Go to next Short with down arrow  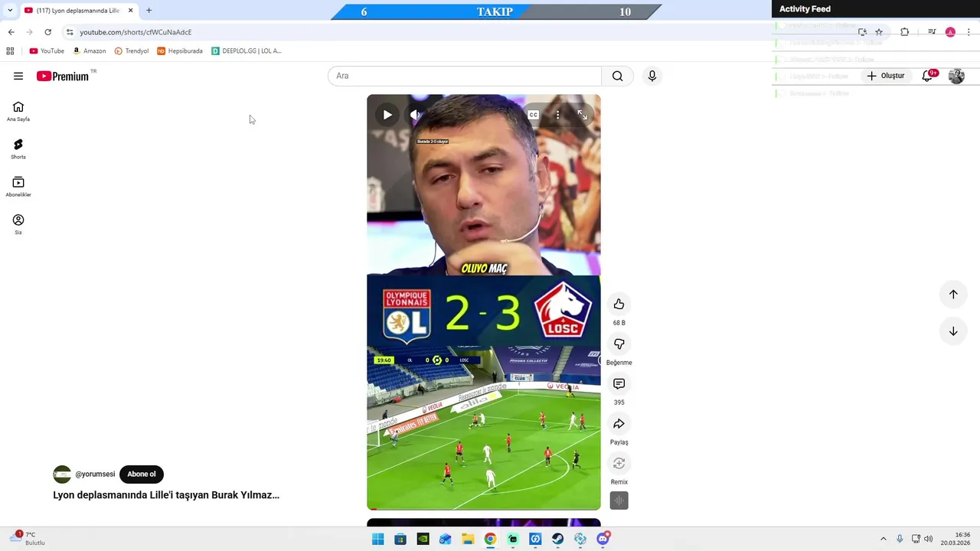[953, 331]
